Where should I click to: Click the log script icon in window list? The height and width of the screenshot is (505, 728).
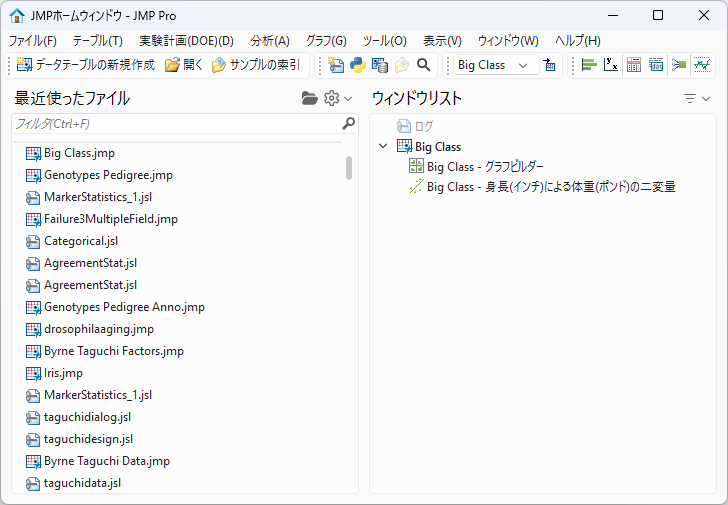click(x=404, y=126)
